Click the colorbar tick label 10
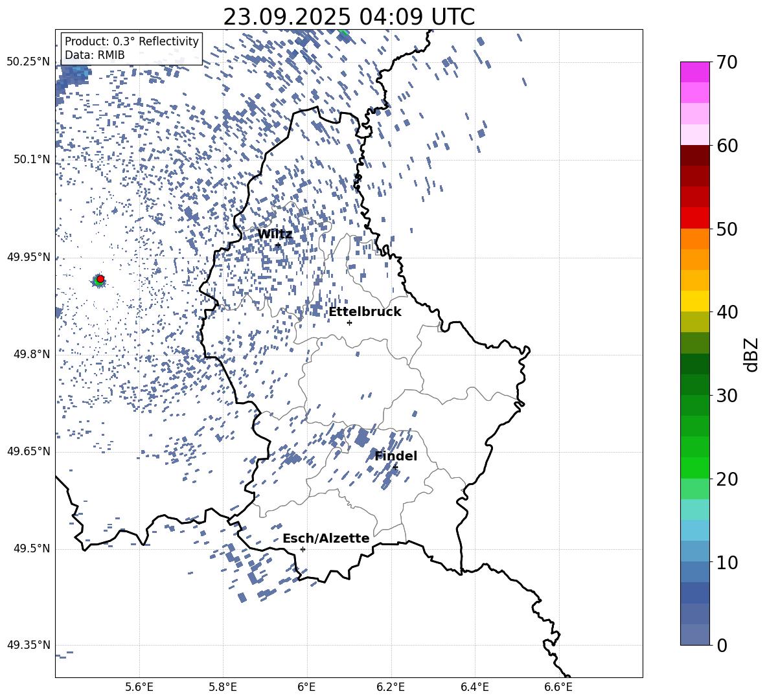 coord(727,562)
